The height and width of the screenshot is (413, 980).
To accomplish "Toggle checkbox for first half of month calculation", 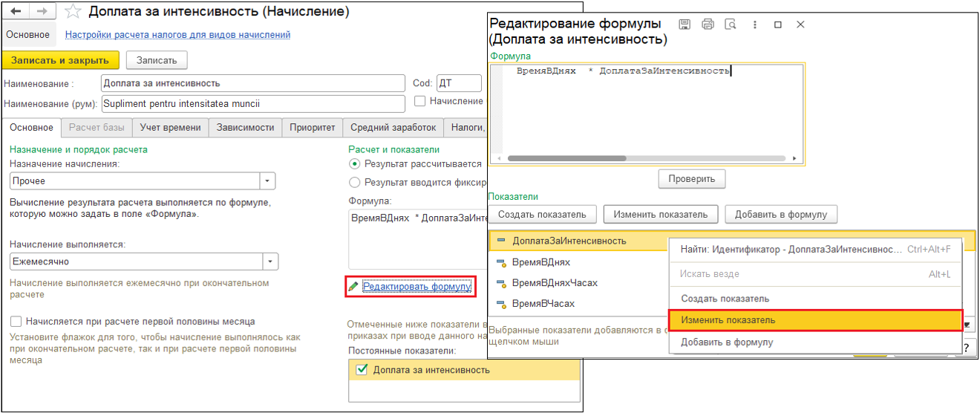I will pyautogui.click(x=16, y=322).
